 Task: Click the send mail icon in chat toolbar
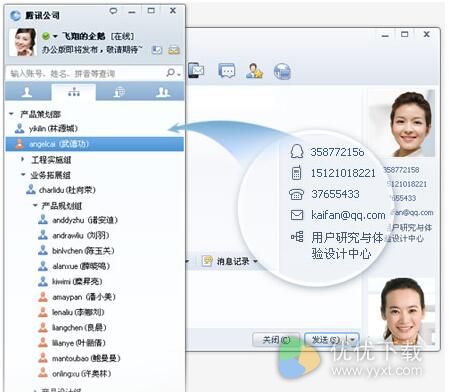tap(196, 71)
